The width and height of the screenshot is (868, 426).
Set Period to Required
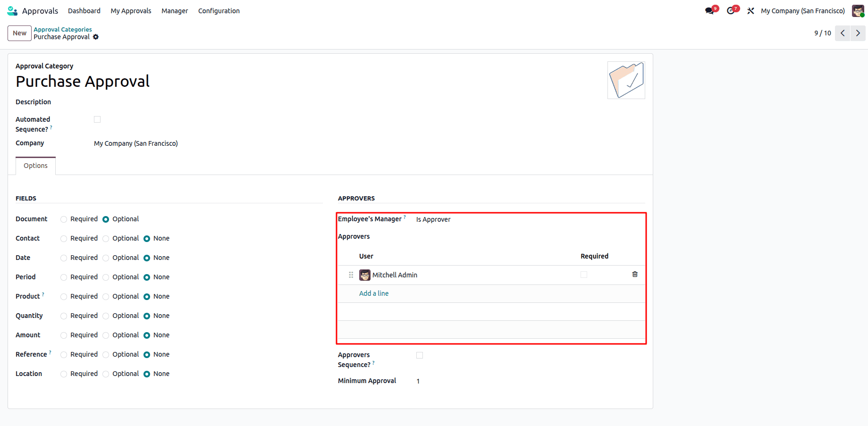[64, 277]
